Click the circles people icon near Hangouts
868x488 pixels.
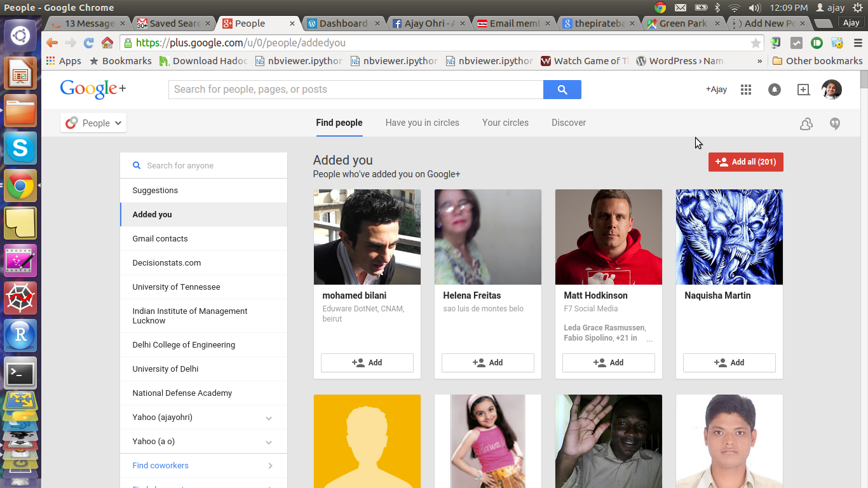click(806, 124)
